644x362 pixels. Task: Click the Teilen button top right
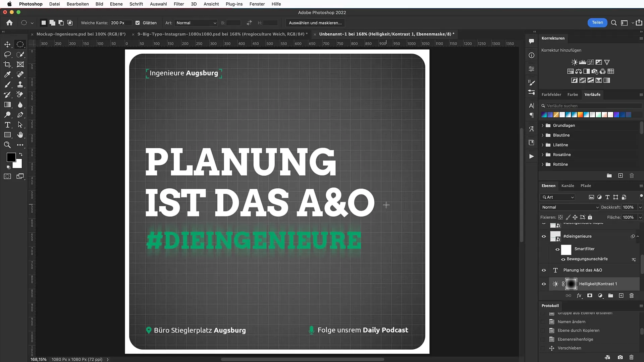(597, 22)
